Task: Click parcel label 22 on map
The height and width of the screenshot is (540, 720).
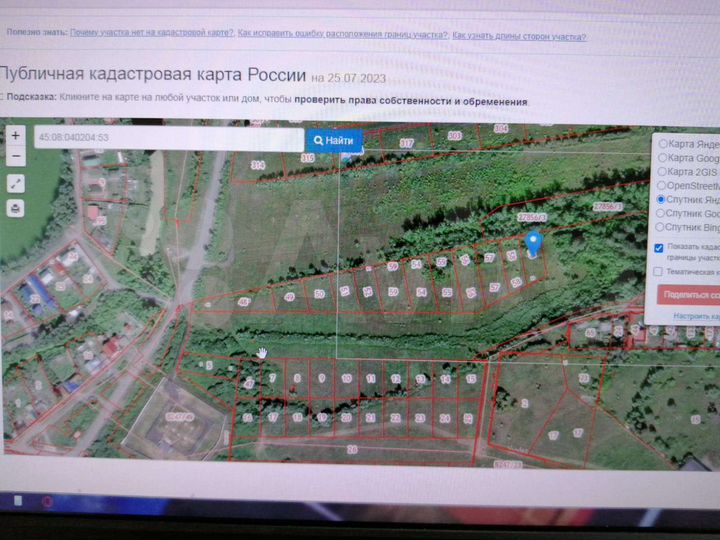Action: point(395,418)
